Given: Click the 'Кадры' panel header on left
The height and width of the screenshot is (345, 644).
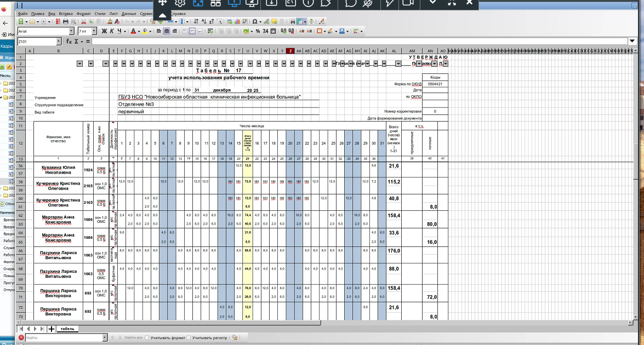Looking at the screenshot, I should click(7, 47).
